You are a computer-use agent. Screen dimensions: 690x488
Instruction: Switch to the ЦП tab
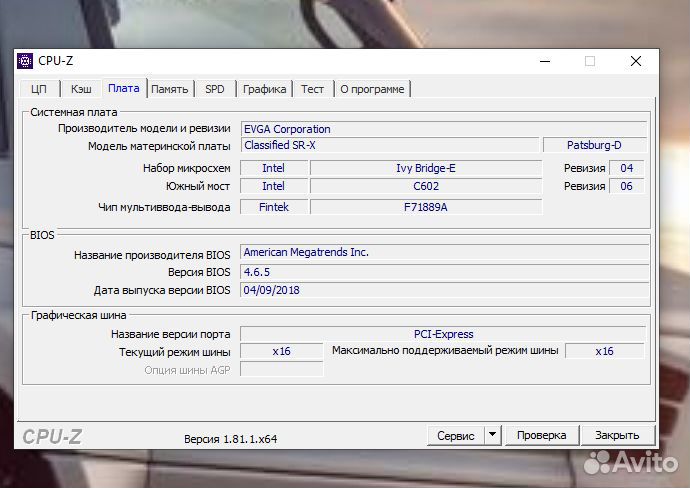pyautogui.click(x=39, y=89)
